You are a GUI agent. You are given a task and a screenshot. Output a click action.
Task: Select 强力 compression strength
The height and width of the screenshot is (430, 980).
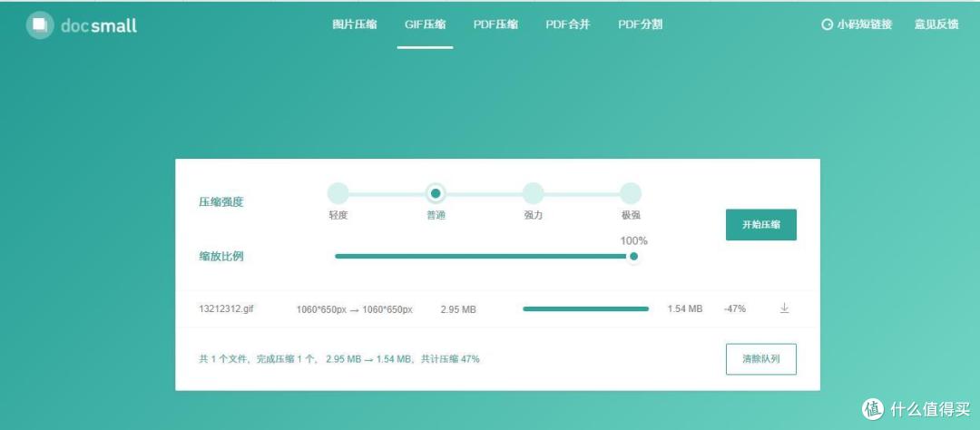pyautogui.click(x=533, y=193)
